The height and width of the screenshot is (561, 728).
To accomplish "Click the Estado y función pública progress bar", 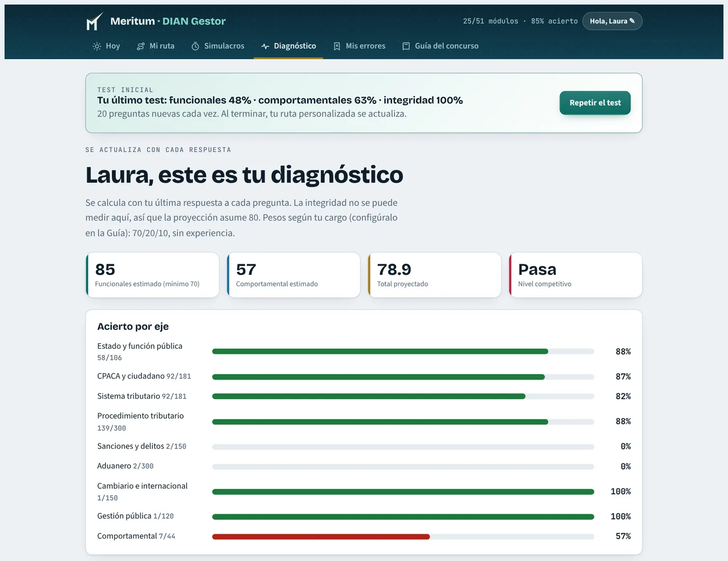I will [x=403, y=351].
